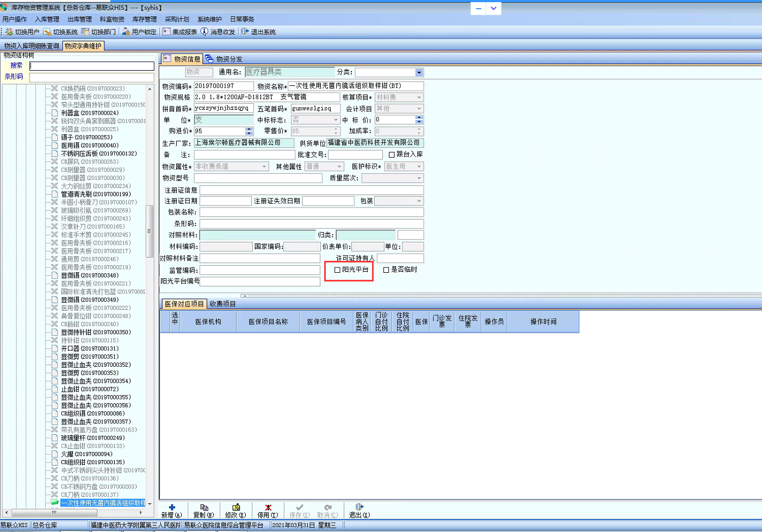Check the 限台入库 checkbox
Screen dimensions: 762x532
pyautogui.click(x=392, y=155)
